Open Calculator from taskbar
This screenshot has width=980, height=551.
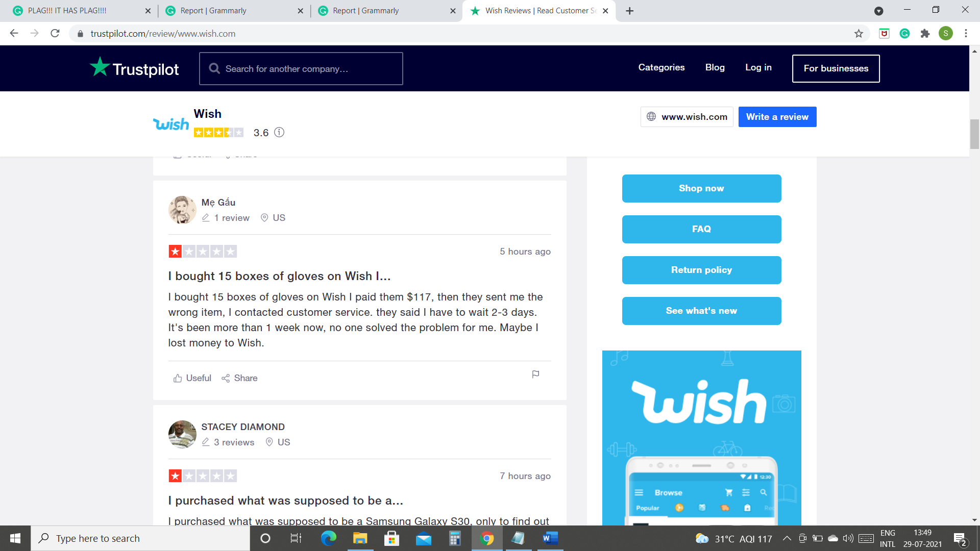(455, 538)
